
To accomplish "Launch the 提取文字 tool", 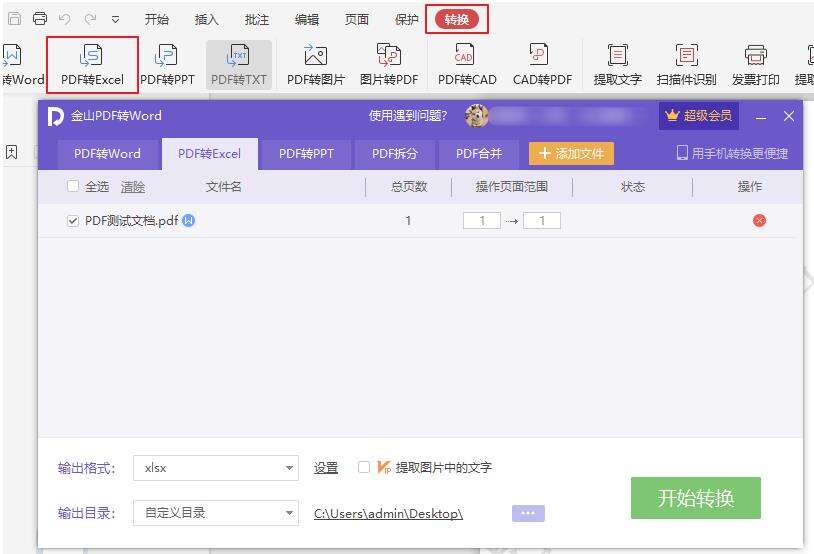I will (x=617, y=64).
